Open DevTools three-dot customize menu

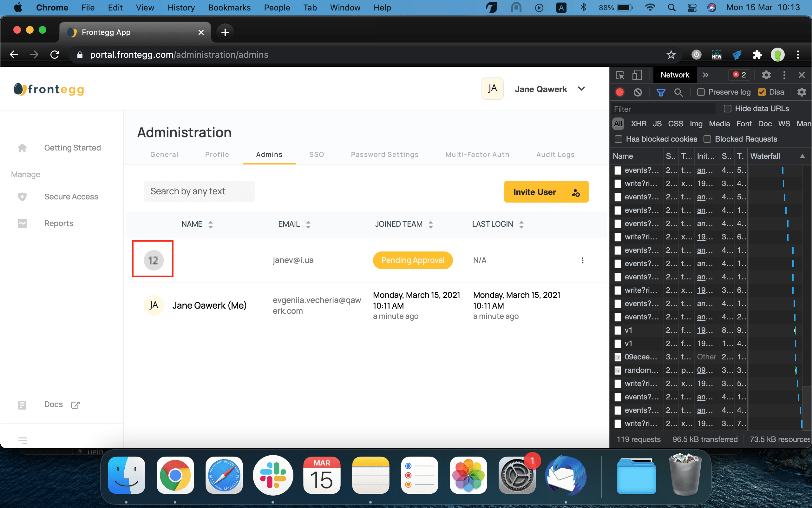(784, 75)
